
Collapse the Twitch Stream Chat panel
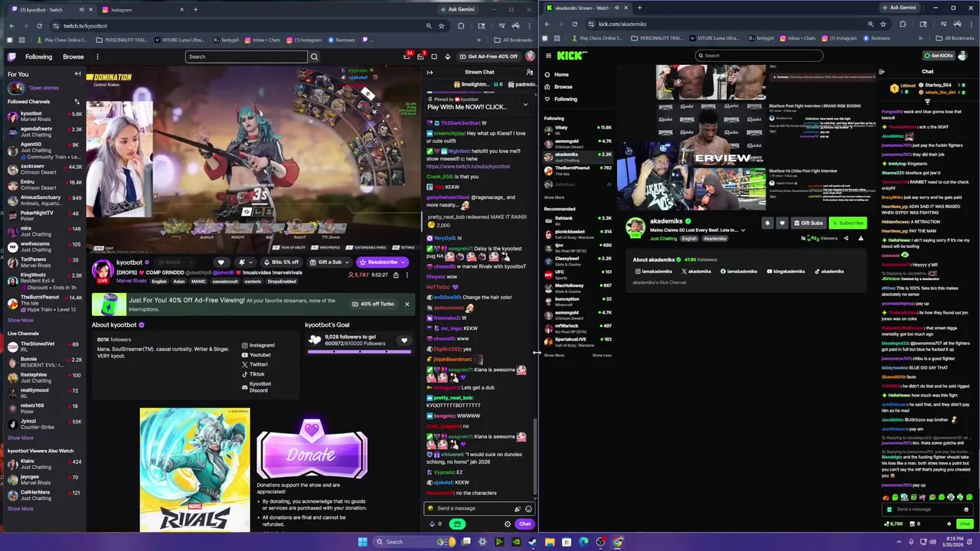(x=430, y=72)
